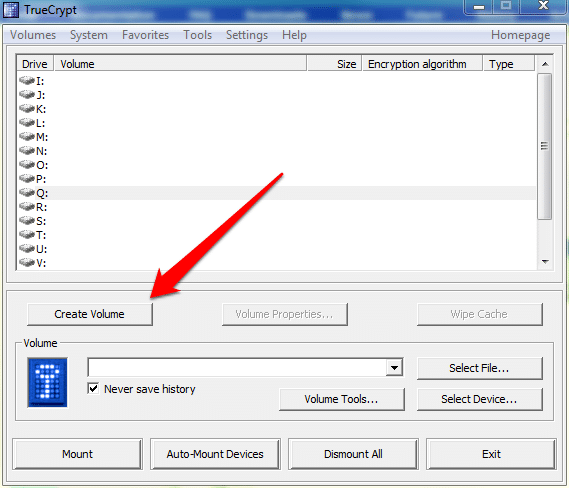The image size is (569, 488).
Task: Select drive icon for T:
Action: [x=27, y=234]
